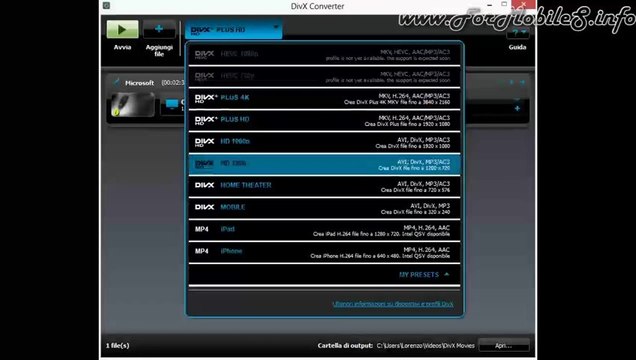Select the DivX HOME THEATER profile
This screenshot has height=360, width=636.
(324, 186)
